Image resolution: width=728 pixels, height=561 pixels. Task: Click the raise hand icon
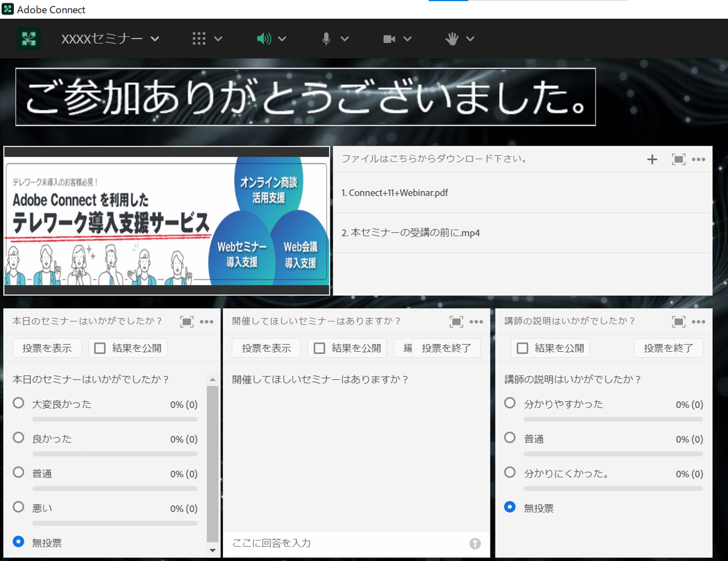(452, 38)
